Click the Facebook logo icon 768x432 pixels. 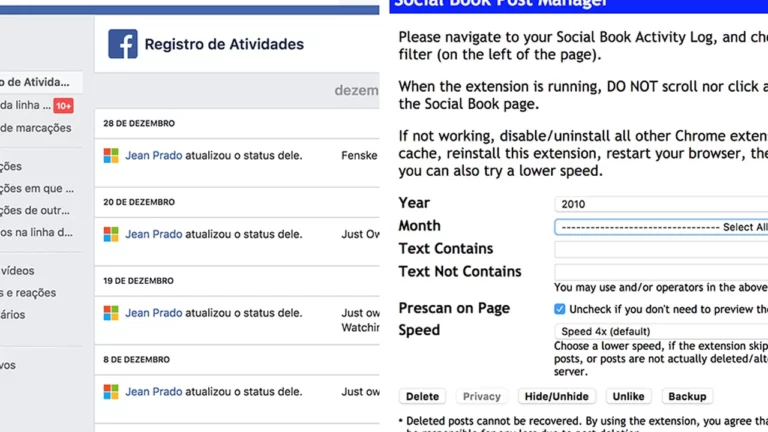(x=123, y=44)
